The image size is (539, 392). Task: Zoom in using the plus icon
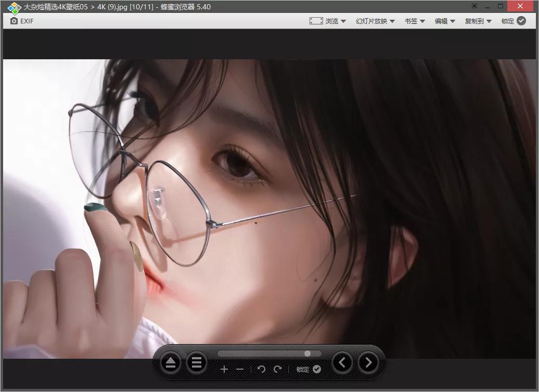coord(224,369)
